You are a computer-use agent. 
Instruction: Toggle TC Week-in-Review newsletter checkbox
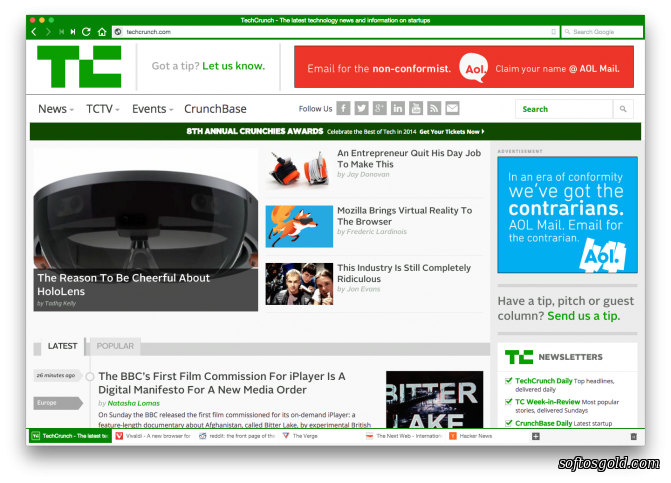[x=508, y=402]
